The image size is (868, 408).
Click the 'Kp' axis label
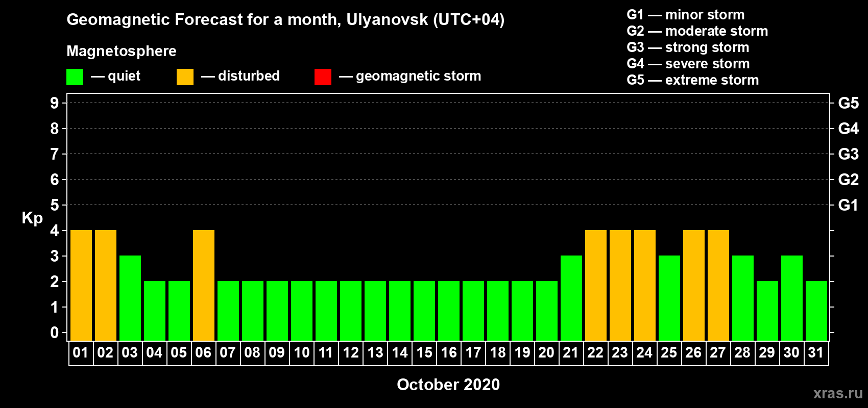pyautogui.click(x=32, y=218)
